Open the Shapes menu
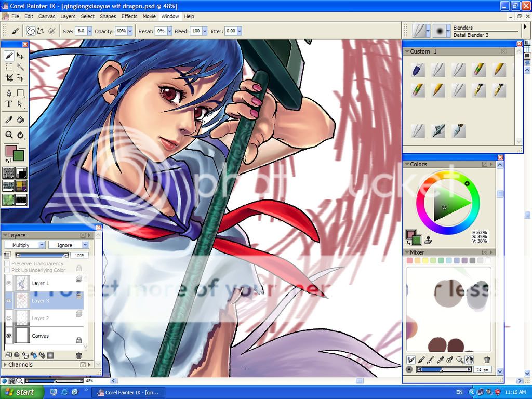Image resolution: width=532 pixels, height=399 pixels. point(108,16)
